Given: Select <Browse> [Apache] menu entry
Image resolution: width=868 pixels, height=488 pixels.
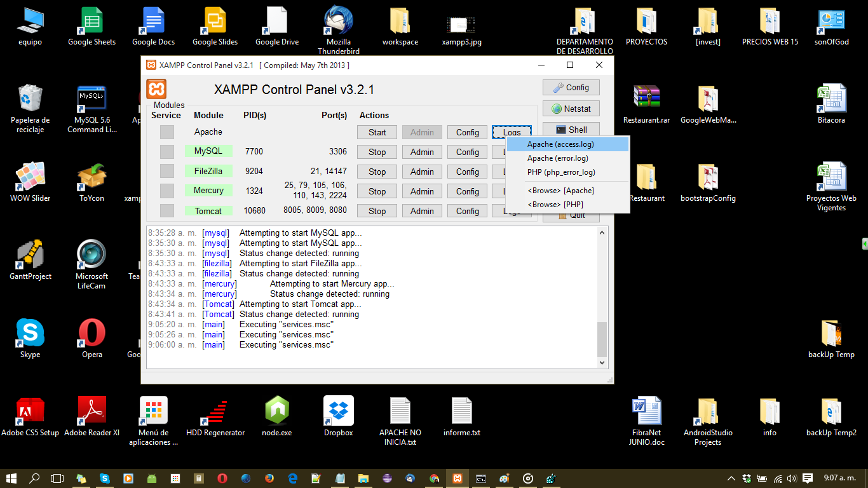Looking at the screenshot, I should click(568, 191).
